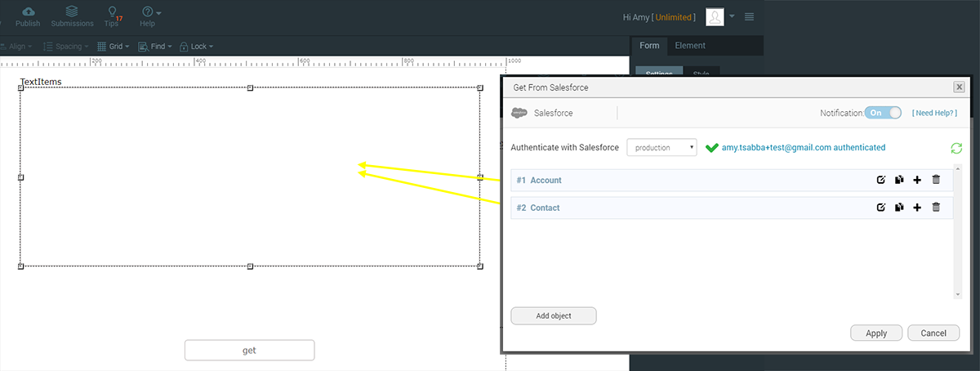Click the Salesforce cloud logo

click(x=519, y=113)
